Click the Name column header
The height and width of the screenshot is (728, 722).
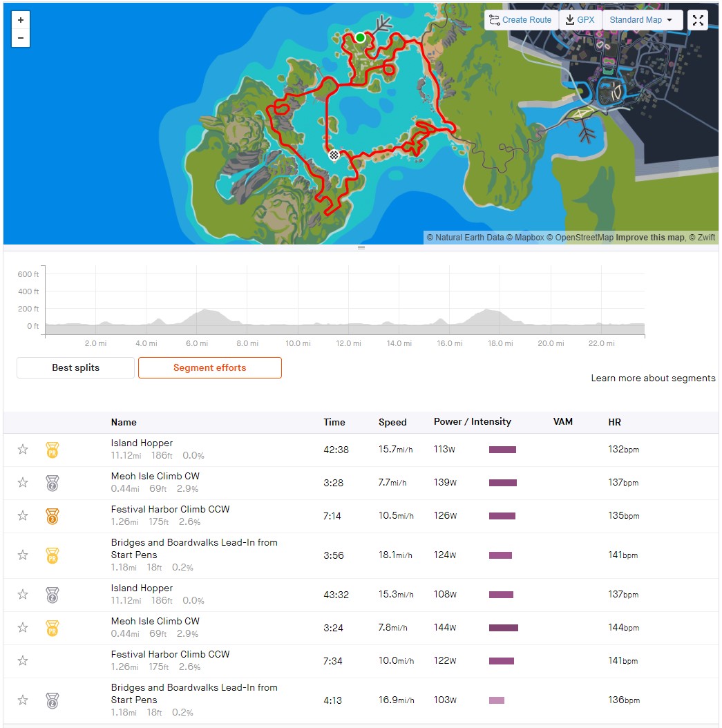click(124, 422)
